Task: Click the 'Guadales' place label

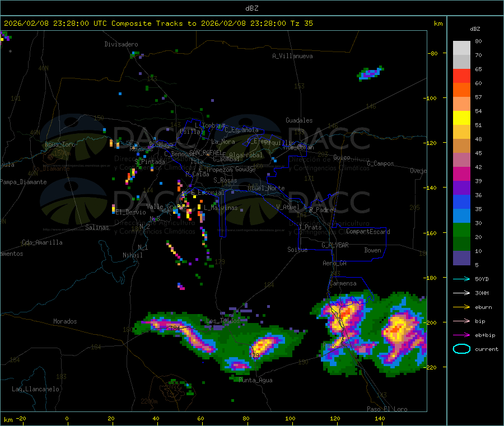Action: tap(299, 120)
